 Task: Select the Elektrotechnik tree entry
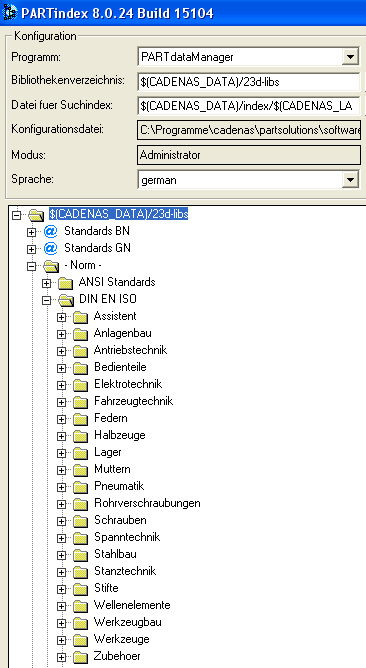[x=128, y=384]
